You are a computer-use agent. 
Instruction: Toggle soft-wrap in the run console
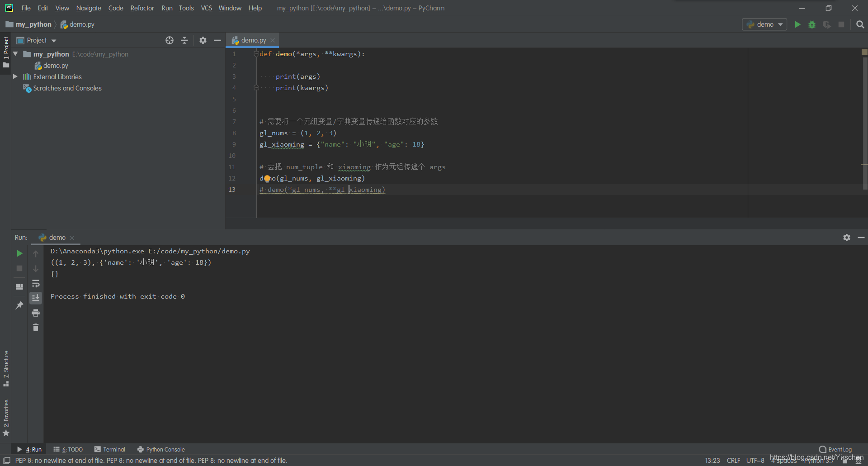(36, 284)
